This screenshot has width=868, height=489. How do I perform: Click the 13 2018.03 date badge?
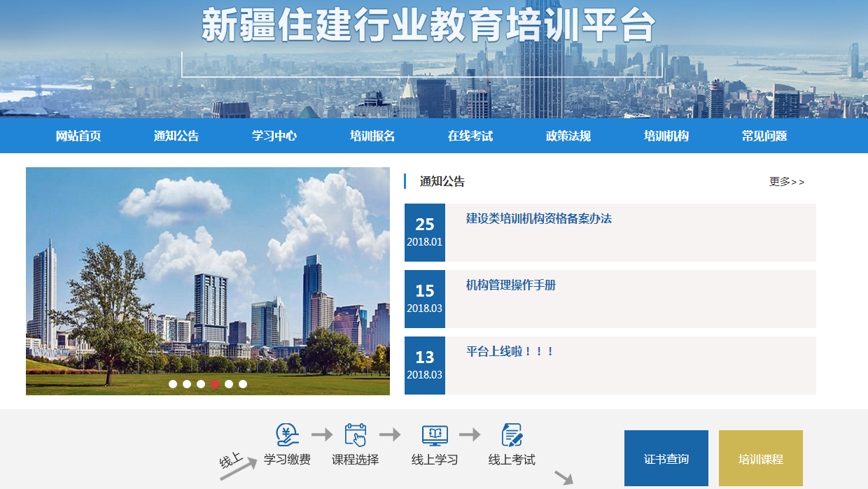pos(425,365)
